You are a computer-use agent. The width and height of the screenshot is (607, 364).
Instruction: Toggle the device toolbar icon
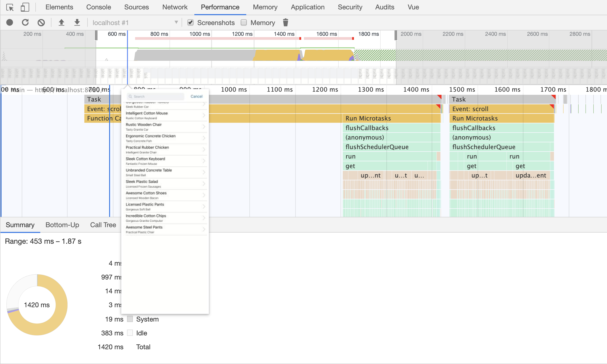point(25,7)
